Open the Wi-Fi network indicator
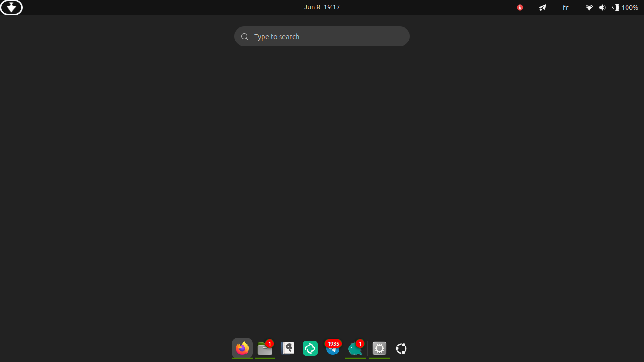 click(x=589, y=8)
